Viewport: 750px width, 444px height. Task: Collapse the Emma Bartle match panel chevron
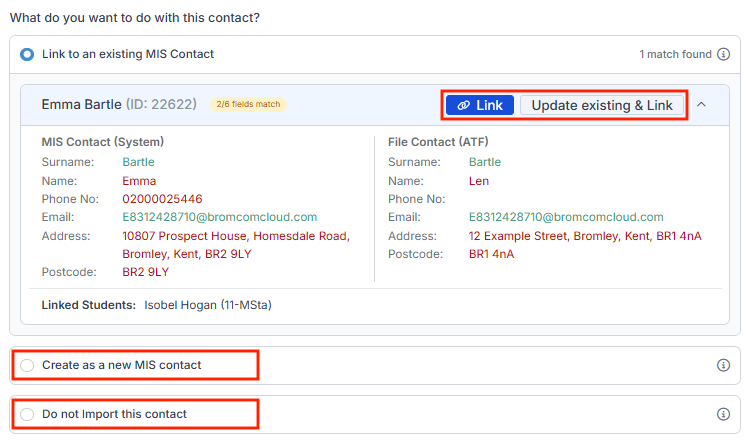tap(701, 104)
